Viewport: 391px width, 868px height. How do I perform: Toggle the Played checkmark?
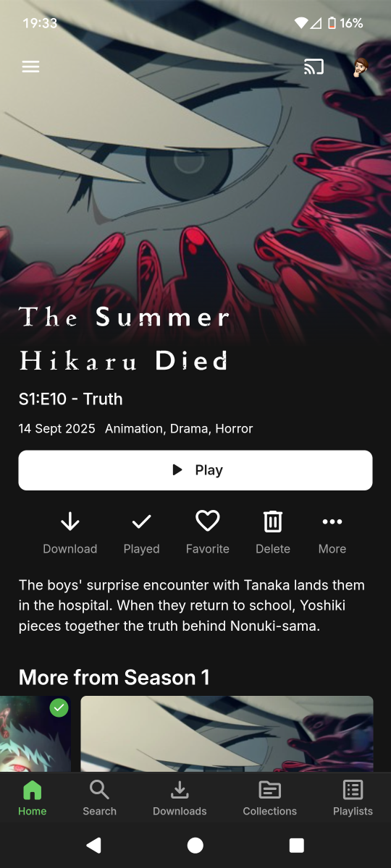141,532
